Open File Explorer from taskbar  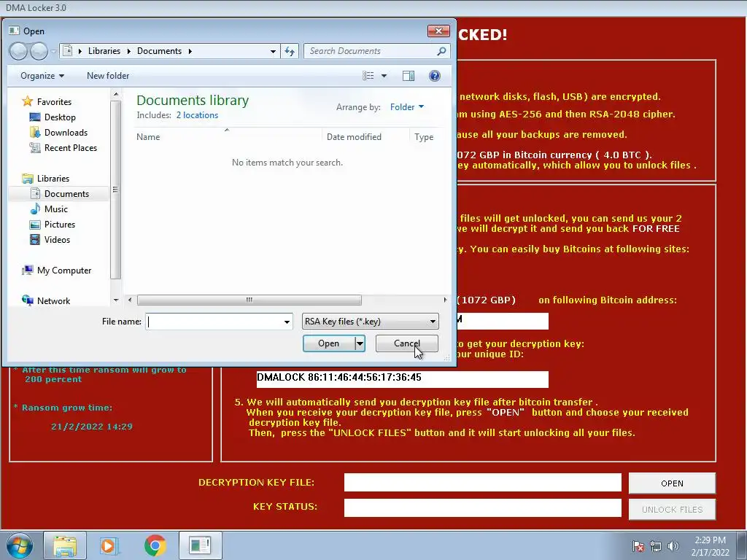65,545
